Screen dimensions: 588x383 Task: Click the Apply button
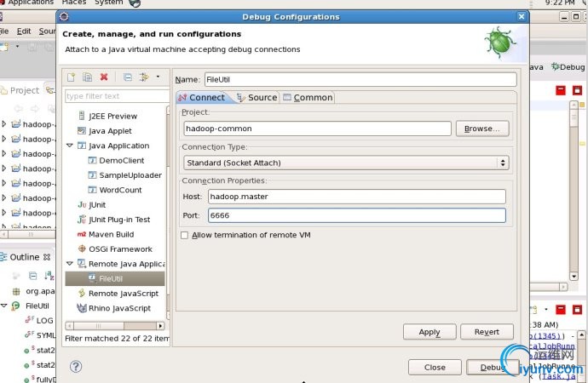click(x=429, y=332)
